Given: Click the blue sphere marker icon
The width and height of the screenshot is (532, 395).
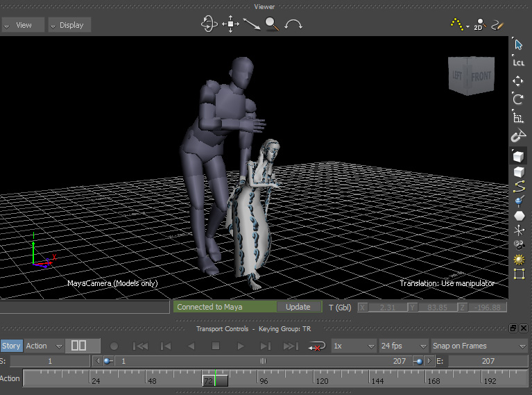Looking at the screenshot, I should tap(519, 201).
